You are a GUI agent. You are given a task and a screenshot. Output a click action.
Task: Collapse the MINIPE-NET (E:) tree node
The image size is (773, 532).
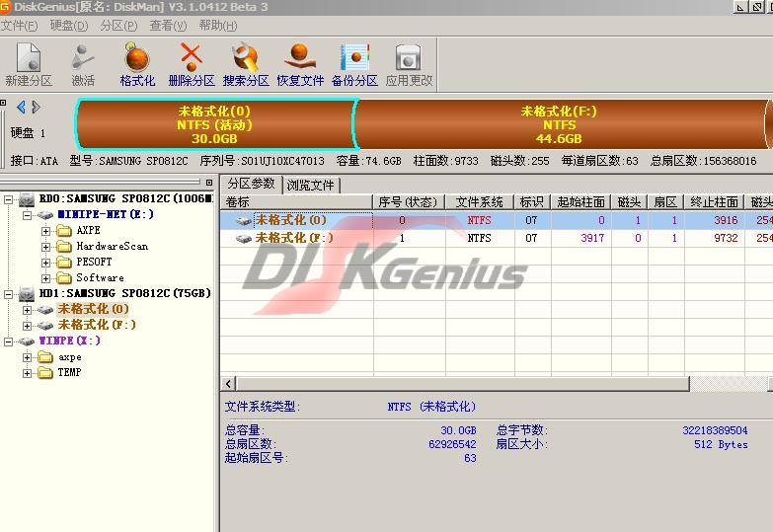pos(27,215)
